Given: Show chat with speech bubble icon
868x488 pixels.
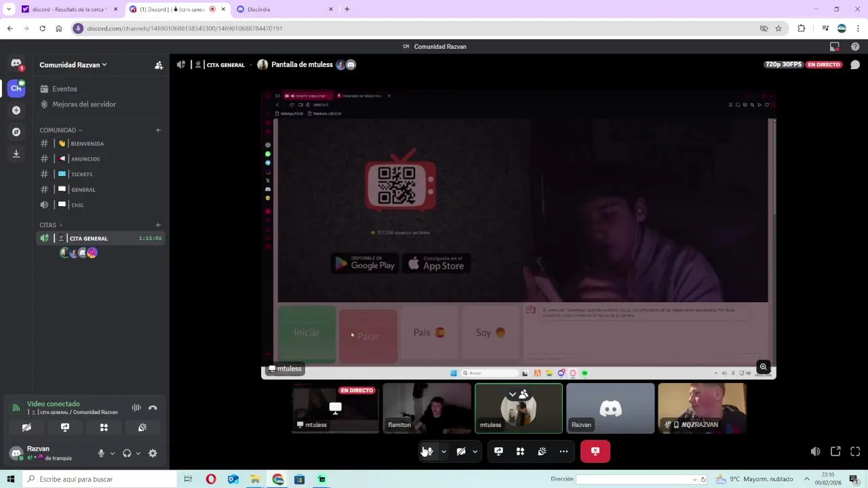Looking at the screenshot, I should 855,65.
